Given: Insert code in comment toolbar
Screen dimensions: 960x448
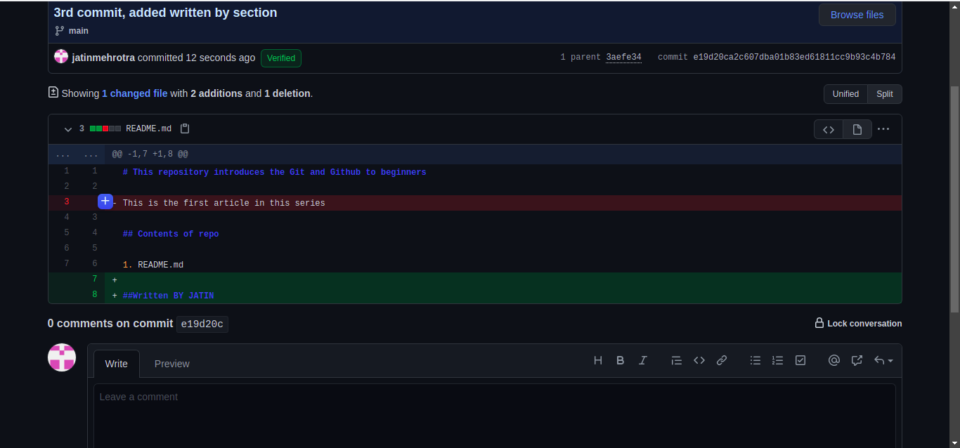Looking at the screenshot, I should pyautogui.click(x=699, y=361).
